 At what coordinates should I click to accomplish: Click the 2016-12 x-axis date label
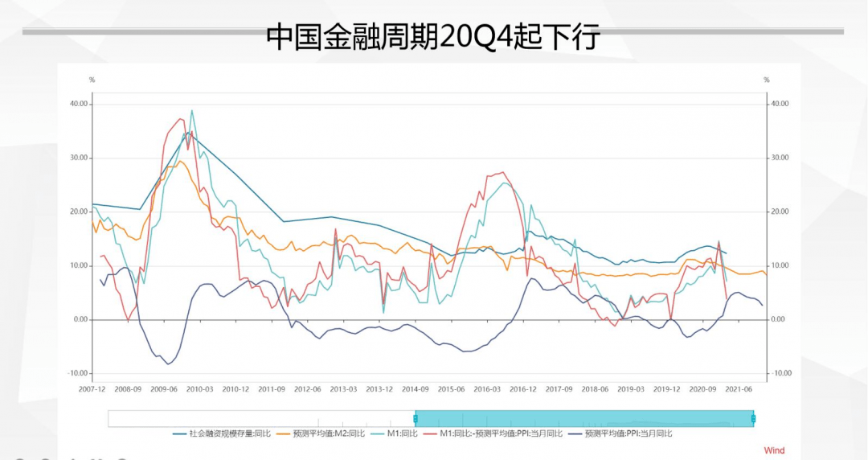click(523, 389)
